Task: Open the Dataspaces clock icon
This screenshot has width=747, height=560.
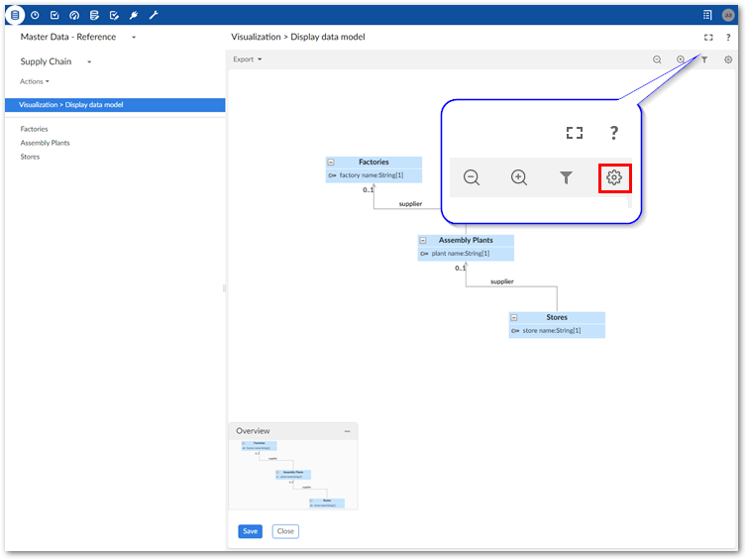Action: click(x=35, y=15)
